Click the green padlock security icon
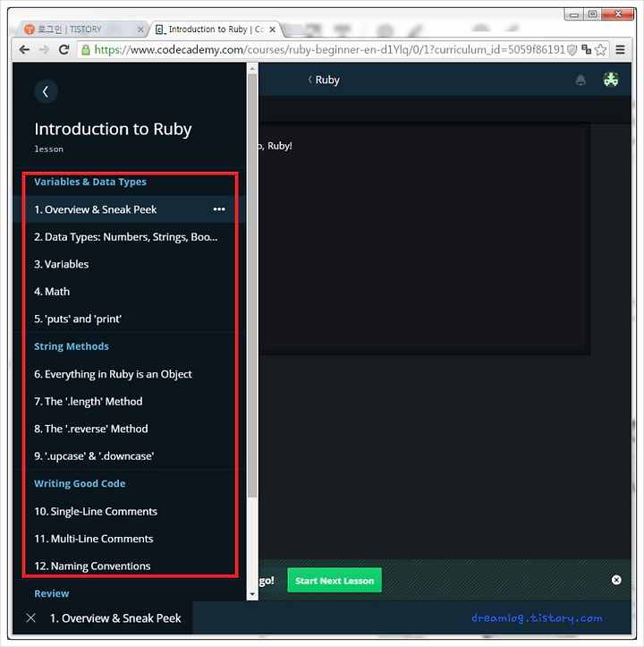The width and height of the screenshot is (644, 647). (x=85, y=50)
